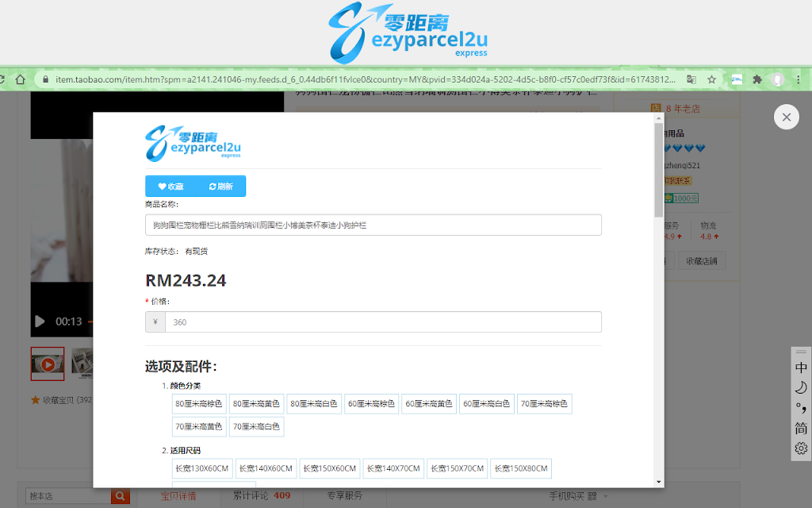Play the product video

pyautogui.click(x=40, y=321)
